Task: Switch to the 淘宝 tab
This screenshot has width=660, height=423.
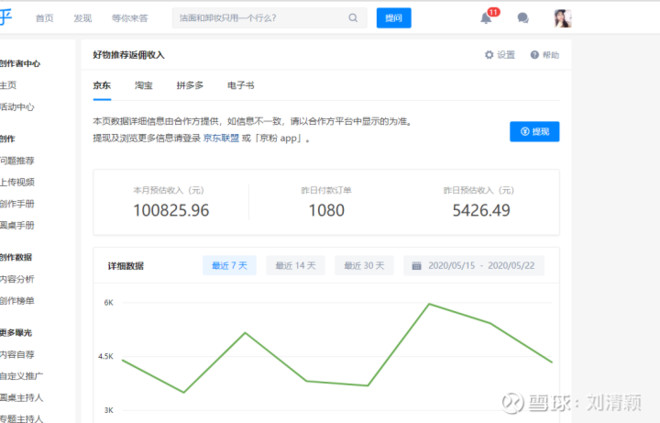Action: (144, 87)
